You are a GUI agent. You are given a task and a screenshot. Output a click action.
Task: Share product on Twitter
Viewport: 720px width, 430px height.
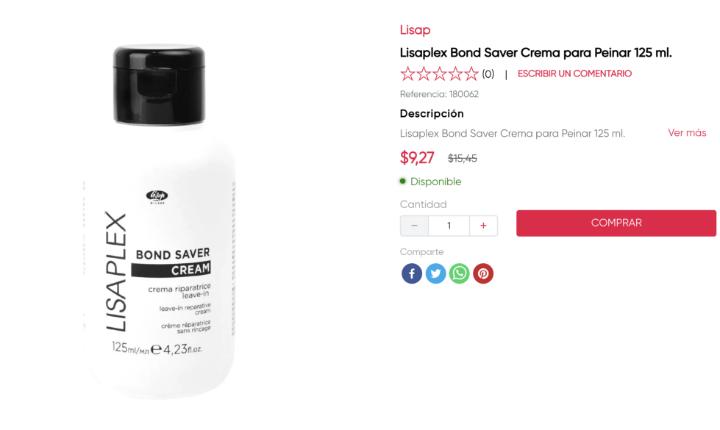tap(435, 273)
